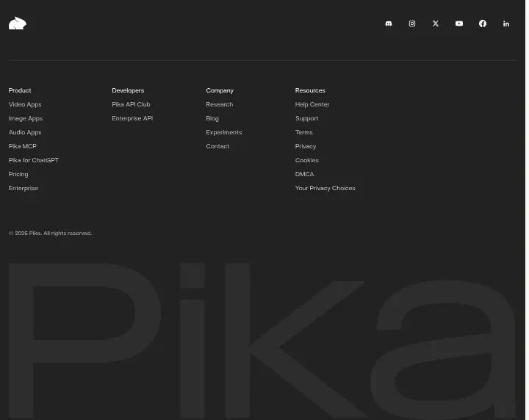Go to the Research page

pos(220,104)
